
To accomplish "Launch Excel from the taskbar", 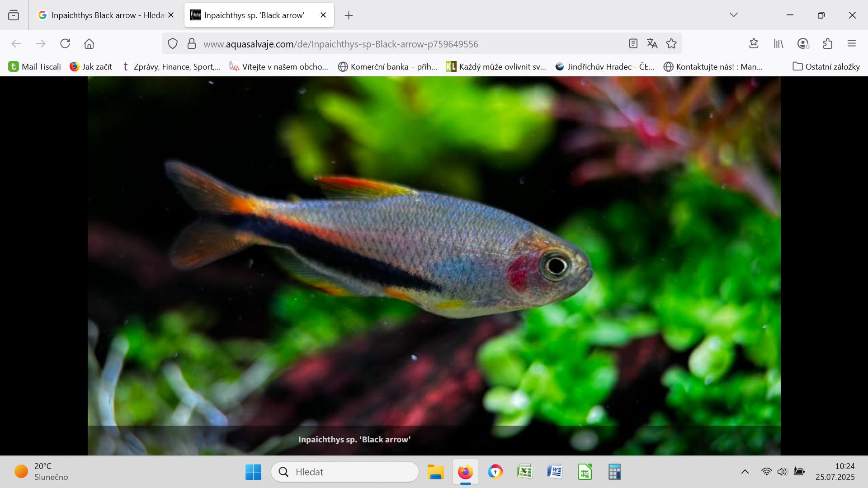I will tap(525, 471).
